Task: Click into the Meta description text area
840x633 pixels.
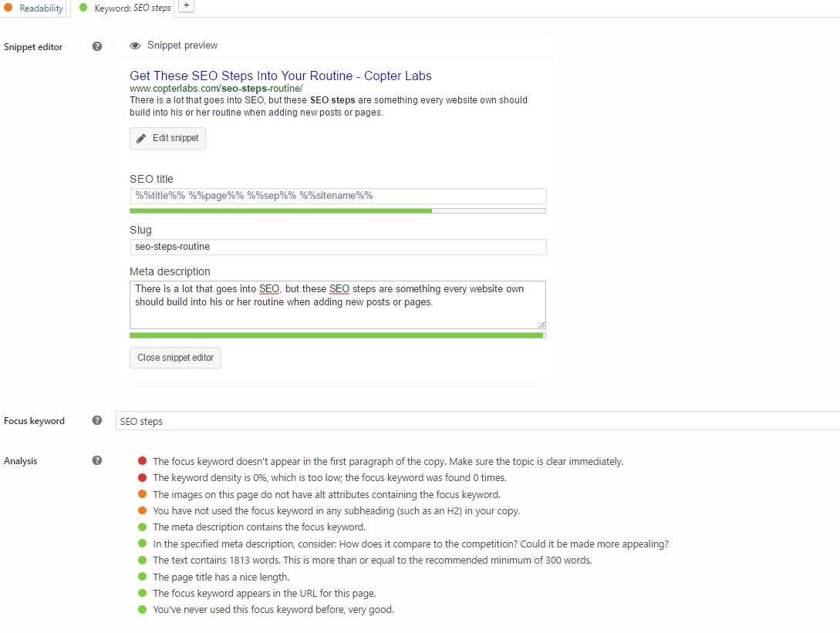Action: coord(338,305)
